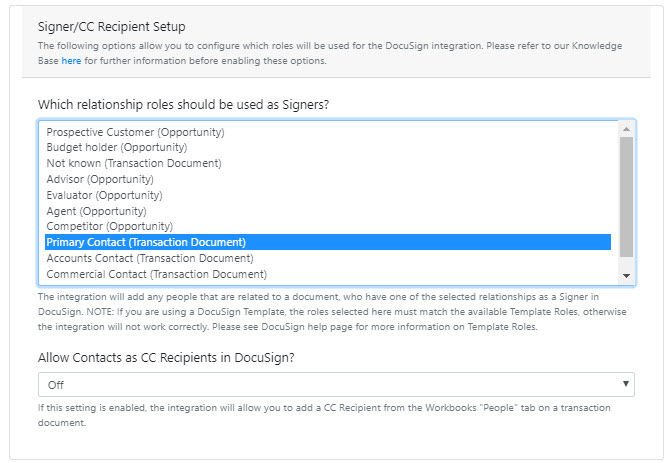This screenshot has height=463, width=671.
Task: Open the Knowledge Base 'here' link
Action: coord(71,61)
